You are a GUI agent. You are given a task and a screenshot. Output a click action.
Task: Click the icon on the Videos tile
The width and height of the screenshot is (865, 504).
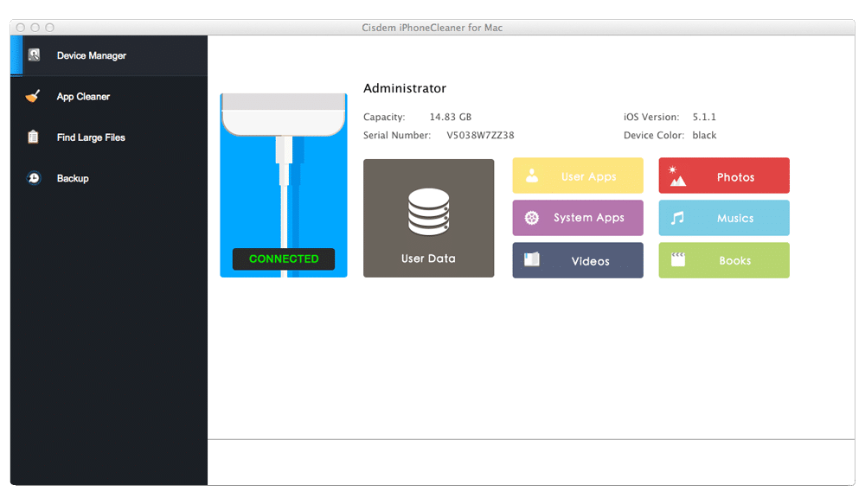[532, 259]
